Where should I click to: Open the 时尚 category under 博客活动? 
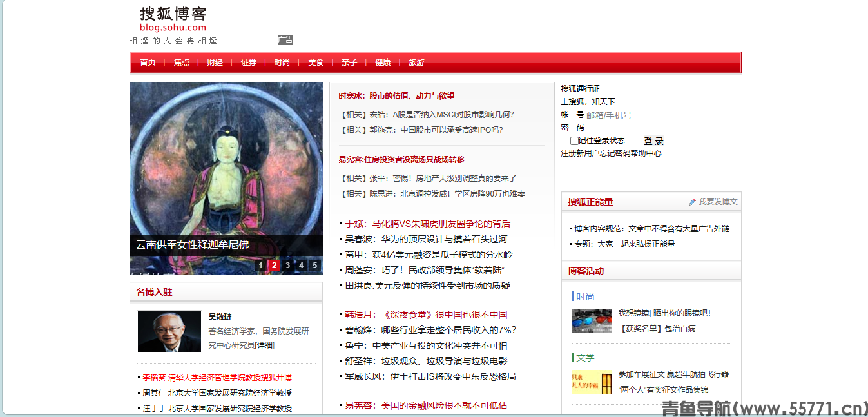(586, 296)
